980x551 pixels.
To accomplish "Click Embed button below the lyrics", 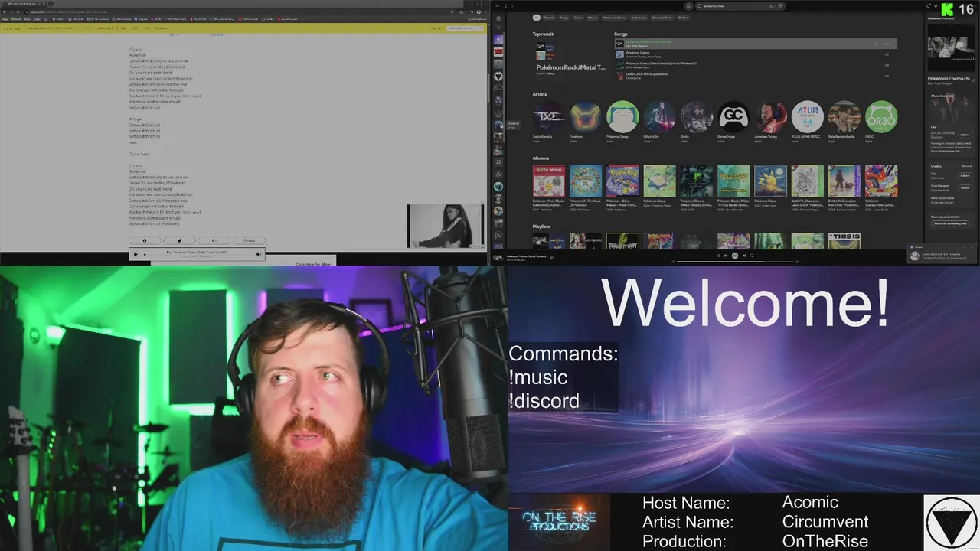I will [249, 240].
